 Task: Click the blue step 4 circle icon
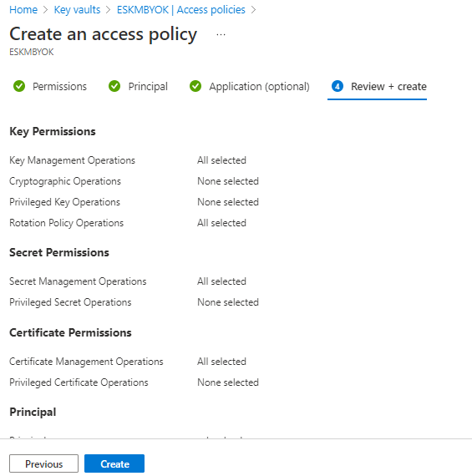pos(338,86)
